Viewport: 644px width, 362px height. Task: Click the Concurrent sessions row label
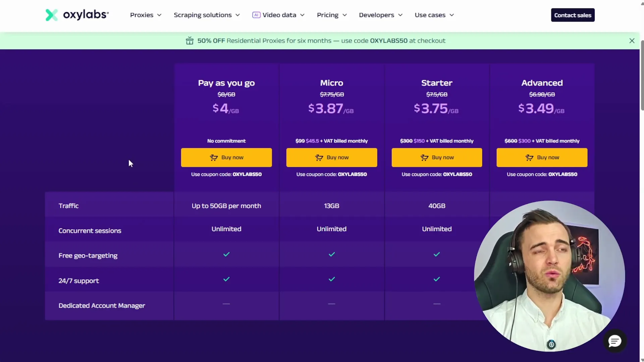[90, 231]
